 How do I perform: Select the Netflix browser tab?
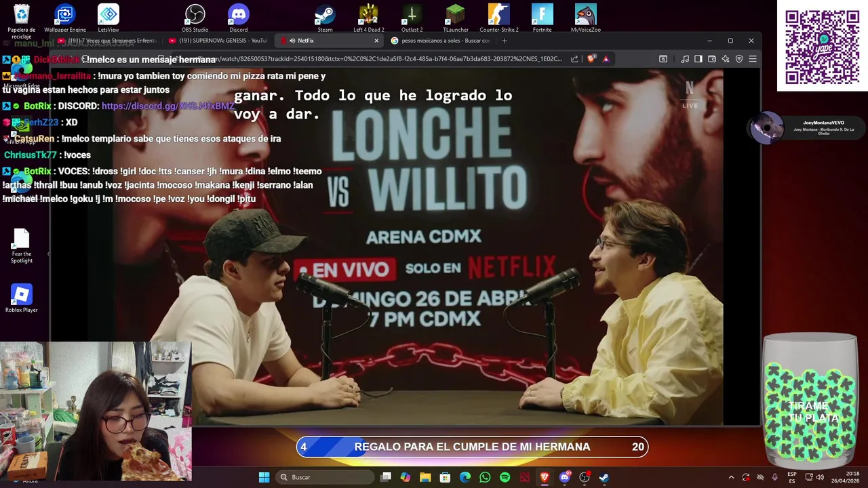330,41
